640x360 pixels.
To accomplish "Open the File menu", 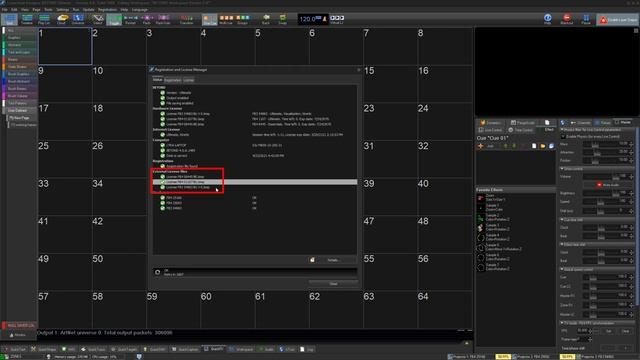I will tap(5, 9).
